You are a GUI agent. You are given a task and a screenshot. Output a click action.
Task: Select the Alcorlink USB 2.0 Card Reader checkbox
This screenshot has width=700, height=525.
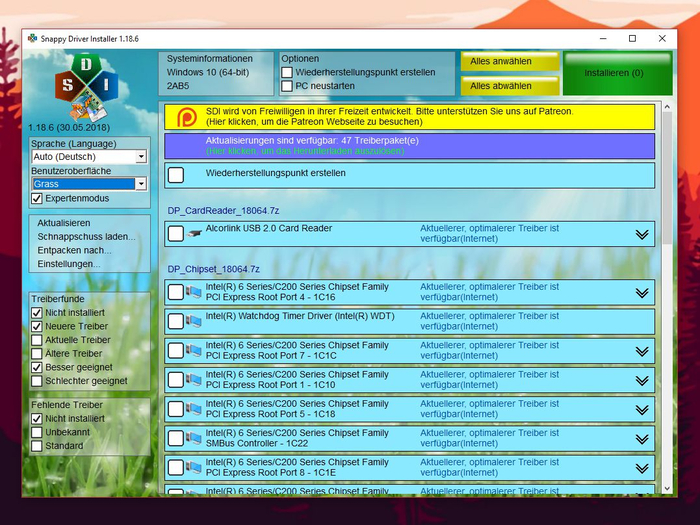click(x=176, y=233)
